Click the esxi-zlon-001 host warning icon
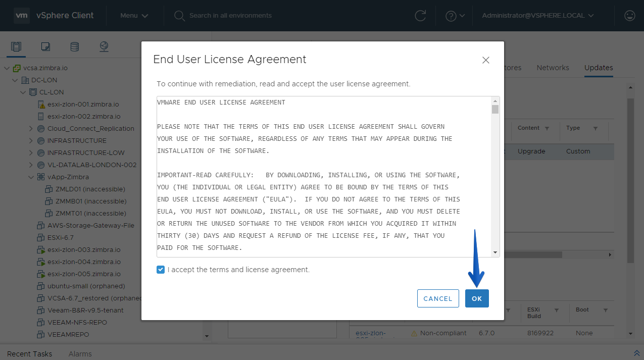 tap(41, 105)
